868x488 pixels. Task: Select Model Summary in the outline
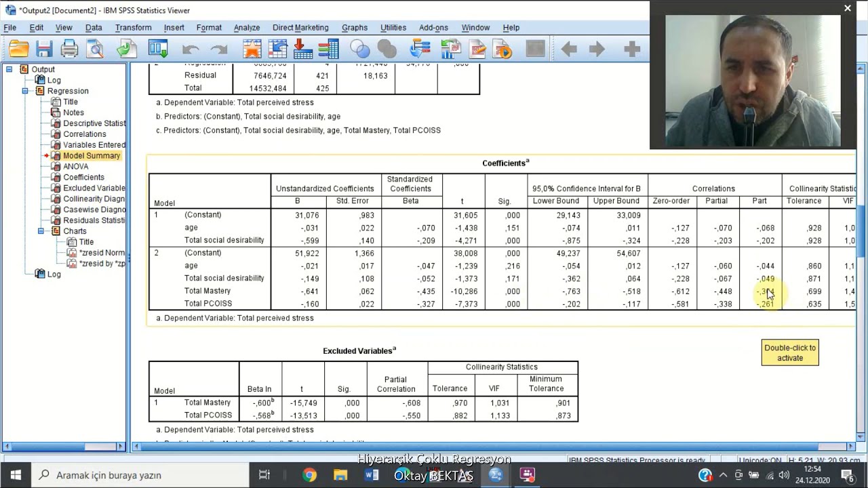click(x=92, y=156)
